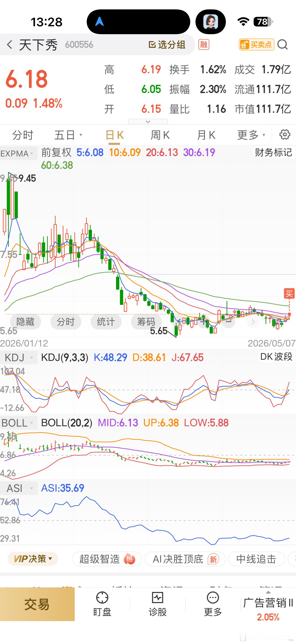
Task: Open the 筹码 chart overlay button
Action: coord(146,322)
